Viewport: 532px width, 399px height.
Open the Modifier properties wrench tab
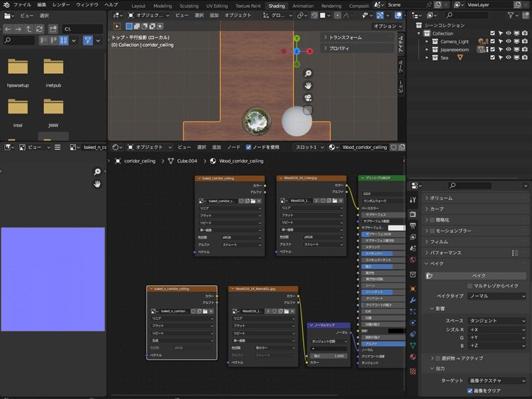pos(413,300)
